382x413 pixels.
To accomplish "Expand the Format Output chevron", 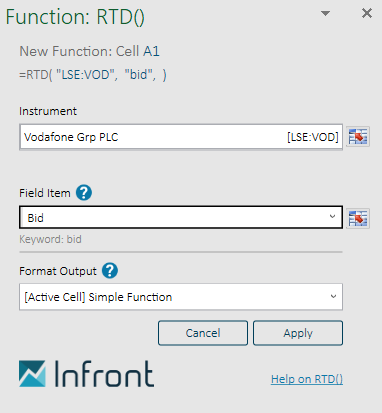I will pos(333,296).
